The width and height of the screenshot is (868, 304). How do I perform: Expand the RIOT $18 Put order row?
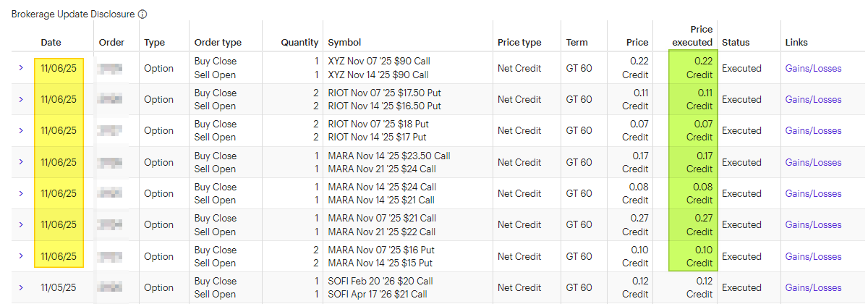click(x=21, y=131)
